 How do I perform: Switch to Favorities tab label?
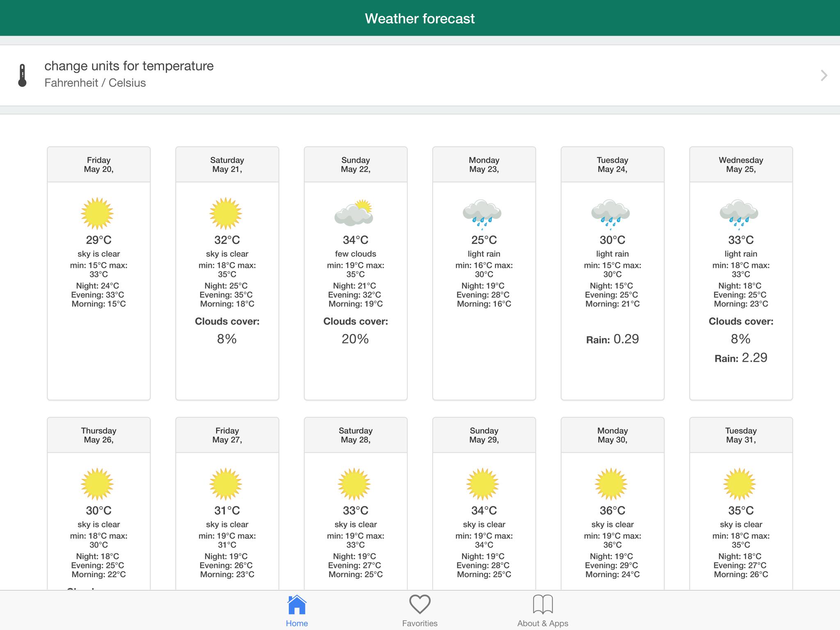[x=420, y=623]
